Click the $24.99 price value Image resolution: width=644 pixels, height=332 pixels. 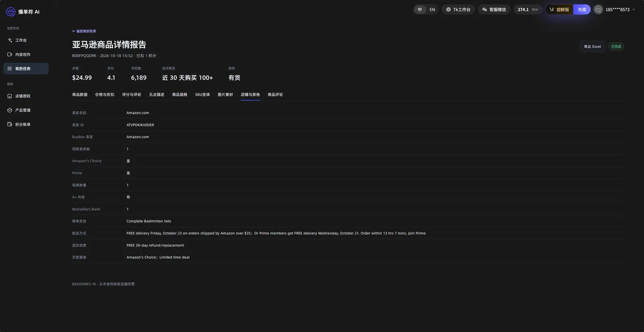82,78
